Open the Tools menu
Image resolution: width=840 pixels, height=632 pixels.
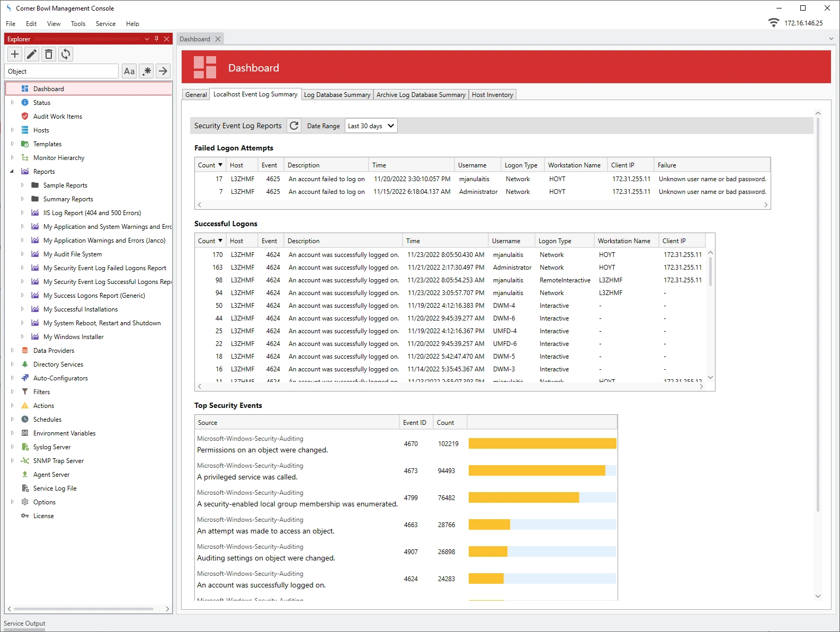pyautogui.click(x=78, y=24)
